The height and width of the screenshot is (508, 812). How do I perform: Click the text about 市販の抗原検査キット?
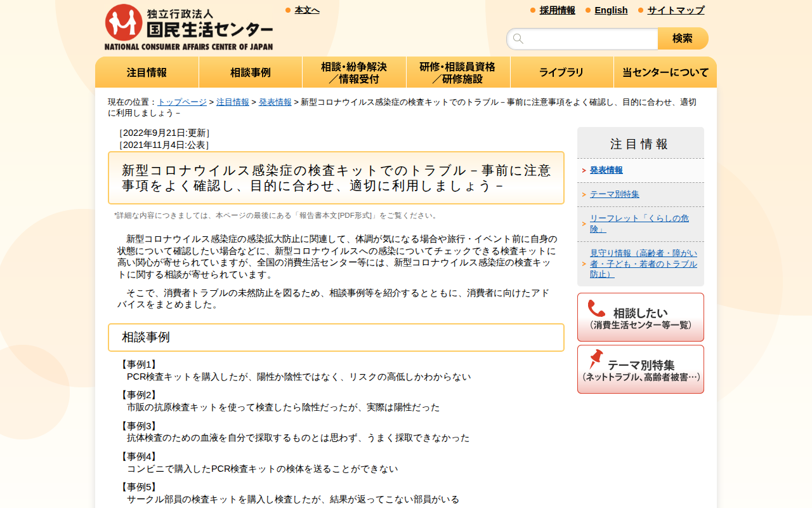point(283,407)
